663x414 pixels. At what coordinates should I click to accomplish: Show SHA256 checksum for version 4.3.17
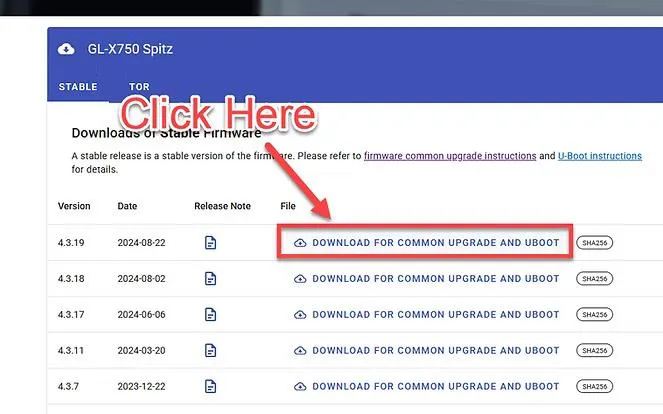click(x=595, y=315)
